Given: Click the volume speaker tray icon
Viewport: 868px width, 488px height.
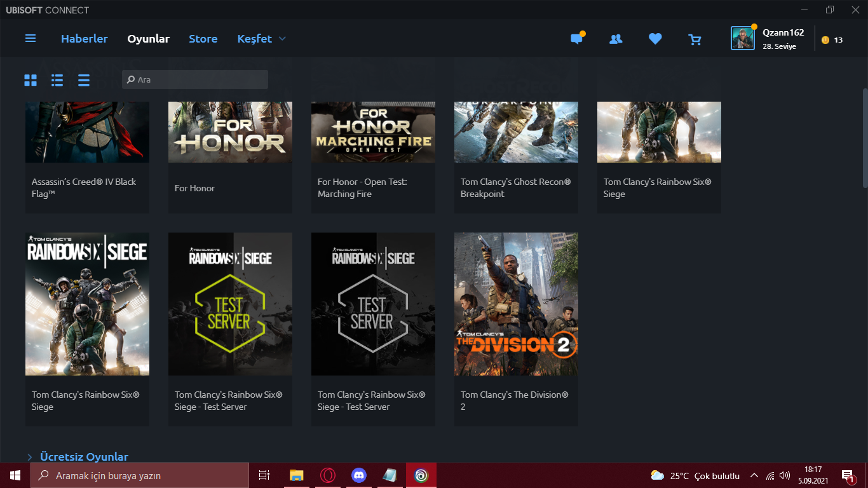Looking at the screenshot, I should pyautogui.click(x=785, y=475).
